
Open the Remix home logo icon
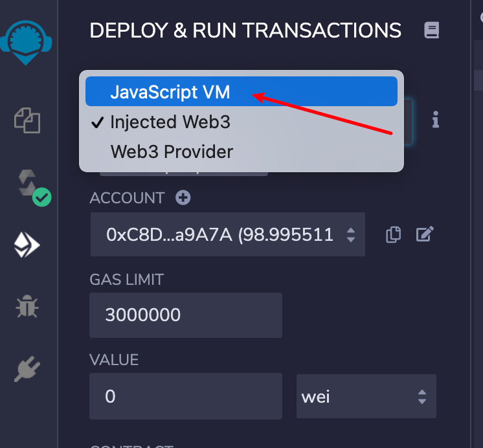(26, 42)
